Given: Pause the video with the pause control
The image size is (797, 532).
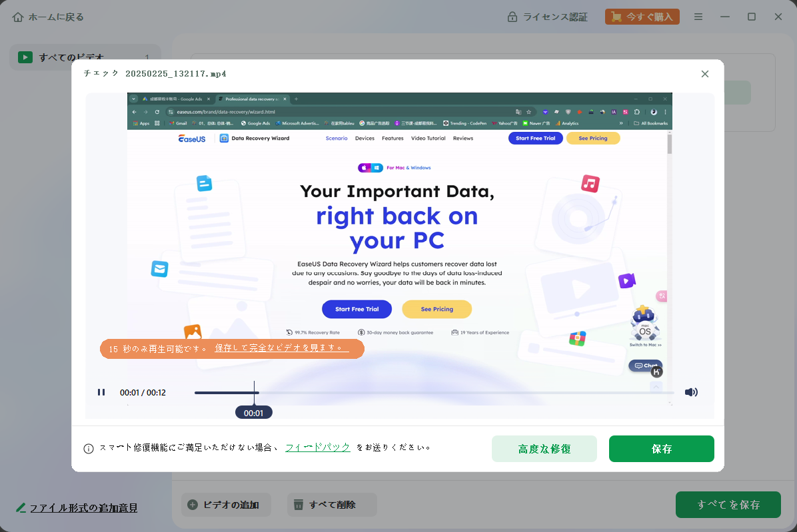Looking at the screenshot, I should (101, 392).
